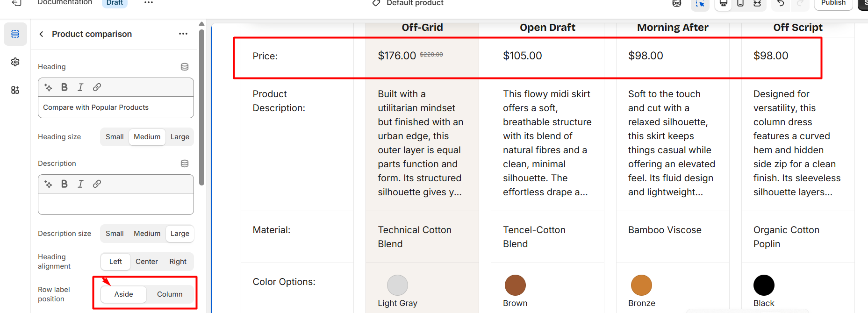
Task: Set heading size to Small
Action: pos(115,137)
